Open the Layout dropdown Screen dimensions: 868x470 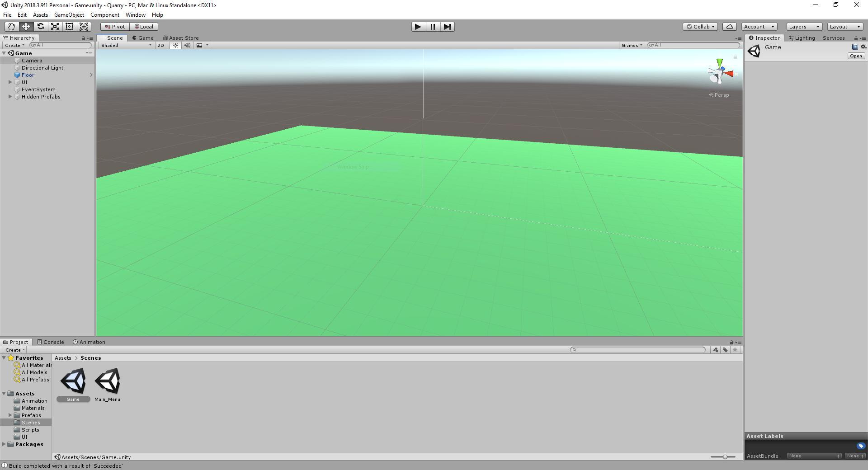[x=845, y=27]
